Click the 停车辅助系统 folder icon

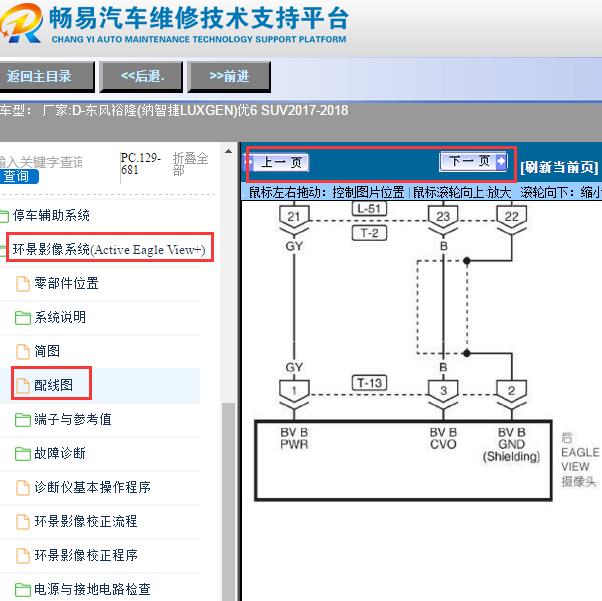[x=4, y=216]
